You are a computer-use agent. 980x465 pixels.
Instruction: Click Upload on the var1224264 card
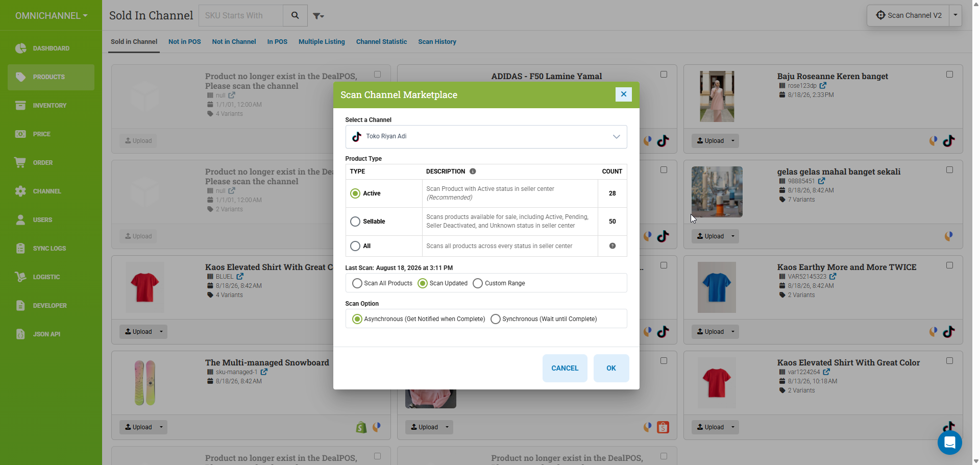(x=710, y=427)
